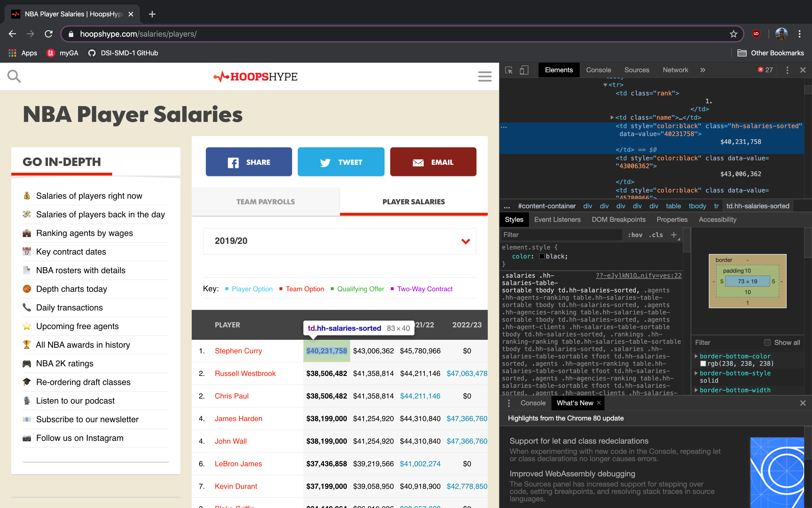Open the DSI-SMD-1 GitHub bookmark

pos(123,53)
